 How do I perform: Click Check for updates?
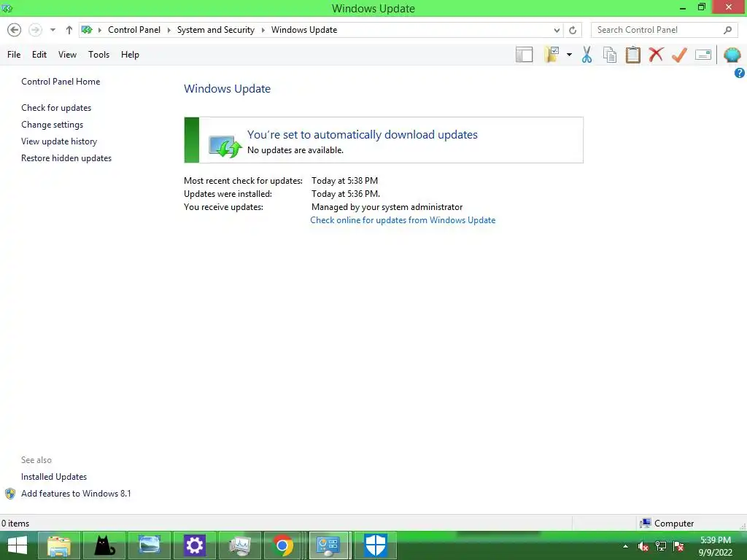(56, 108)
